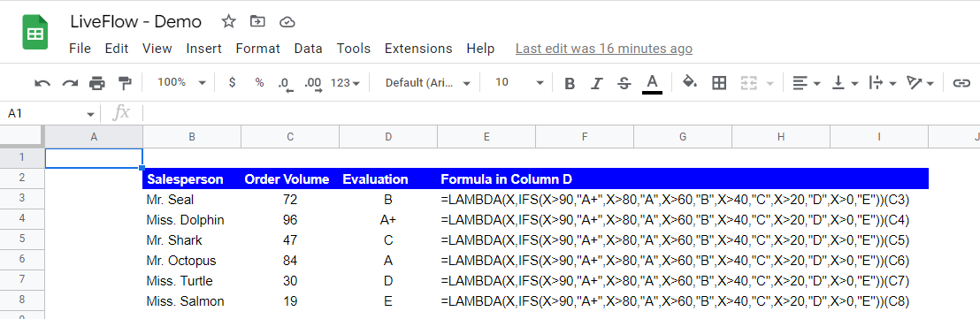
Task: Open the zoom 100% dropdown
Action: (x=181, y=82)
